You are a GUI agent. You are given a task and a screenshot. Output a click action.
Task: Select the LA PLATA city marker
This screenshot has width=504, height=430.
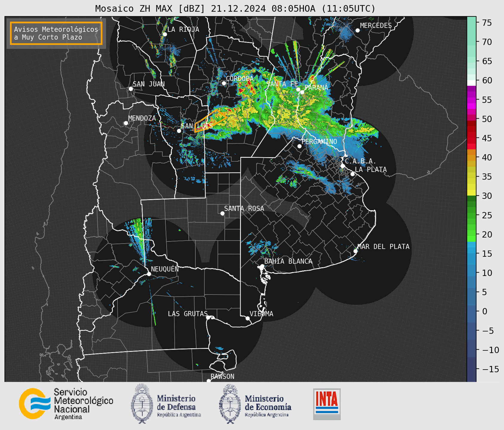353,174
